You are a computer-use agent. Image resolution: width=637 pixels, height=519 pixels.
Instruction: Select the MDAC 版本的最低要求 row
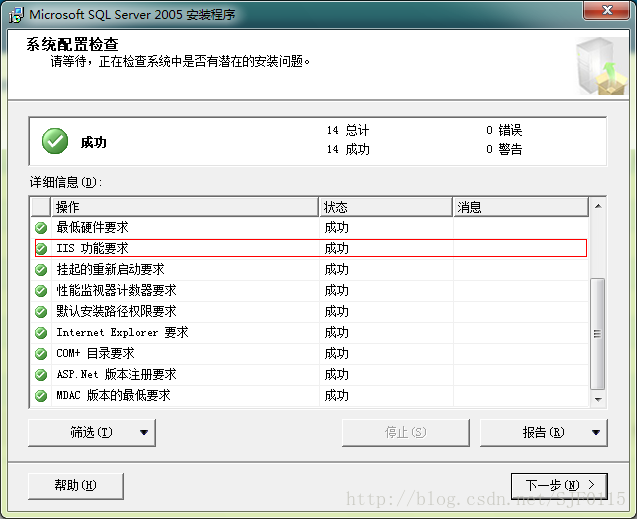pyautogui.click(x=311, y=396)
